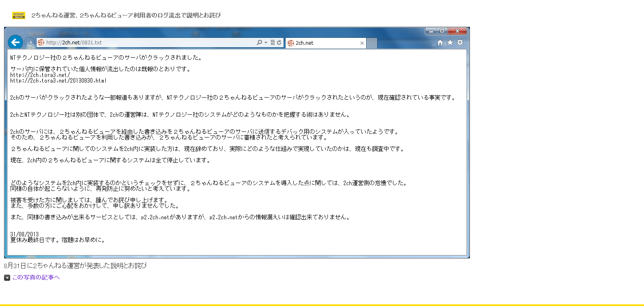644x306 pixels.
Task: Click the 2ch favicon in the address bar
Action: (x=41, y=42)
